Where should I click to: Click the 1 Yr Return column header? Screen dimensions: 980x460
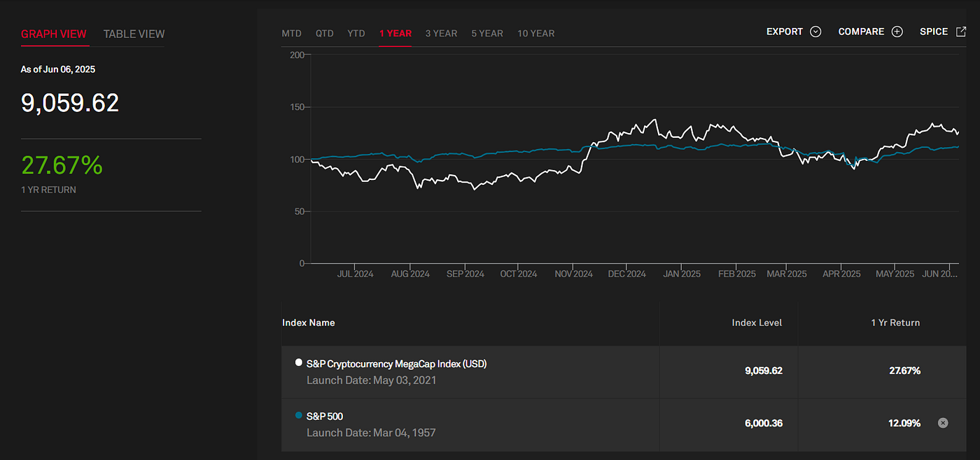coord(895,323)
